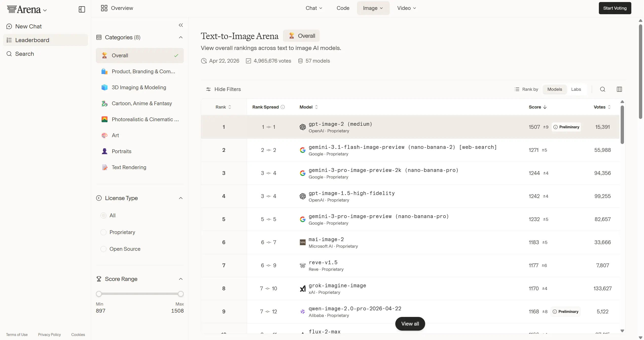Select the Proprietary license option
644x340 pixels.
point(103,232)
